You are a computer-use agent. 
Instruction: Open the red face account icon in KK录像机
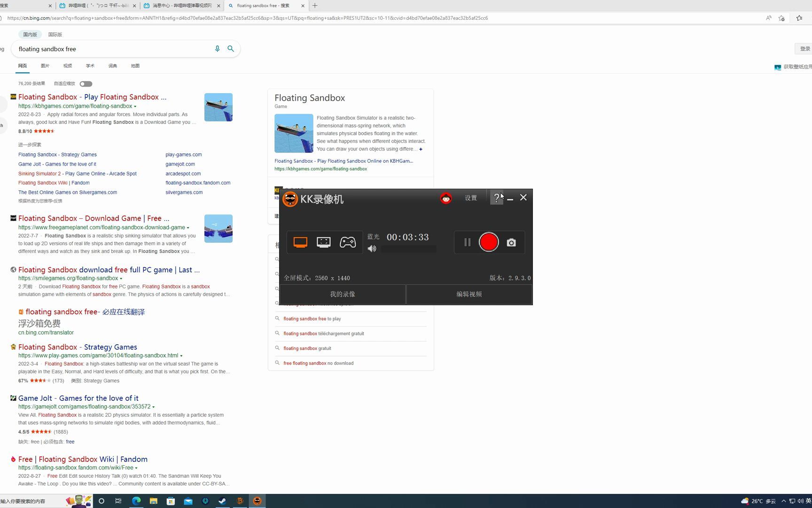point(446,198)
